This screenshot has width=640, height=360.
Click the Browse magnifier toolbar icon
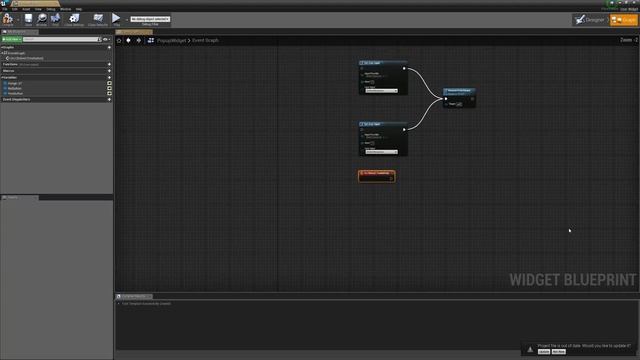42,19
